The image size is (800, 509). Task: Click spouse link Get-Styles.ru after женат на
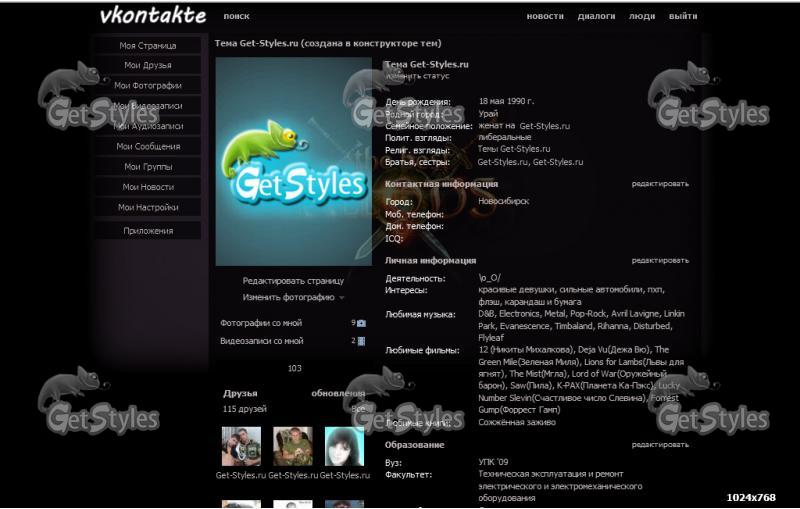click(544, 126)
